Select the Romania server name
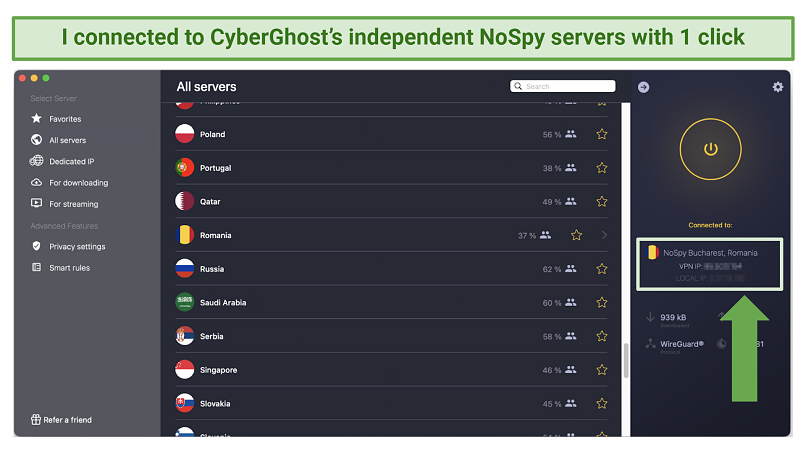The height and width of the screenshot is (453, 806). pyautogui.click(x=215, y=235)
